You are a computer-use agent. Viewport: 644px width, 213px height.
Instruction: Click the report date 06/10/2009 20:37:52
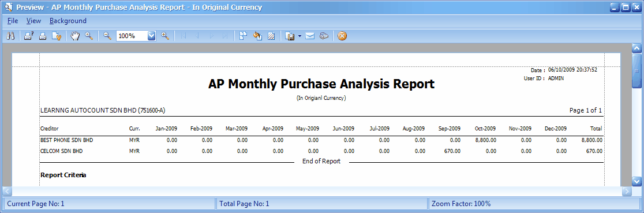(572, 70)
